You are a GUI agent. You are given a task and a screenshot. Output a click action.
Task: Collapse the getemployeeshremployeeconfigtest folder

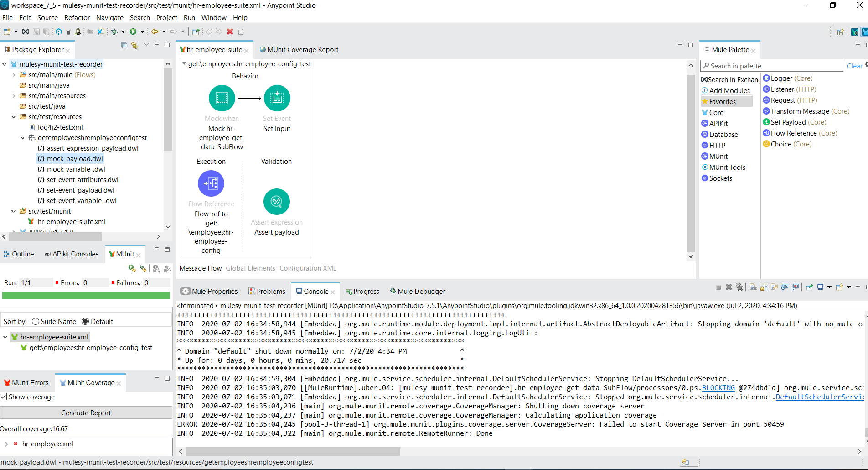point(23,138)
